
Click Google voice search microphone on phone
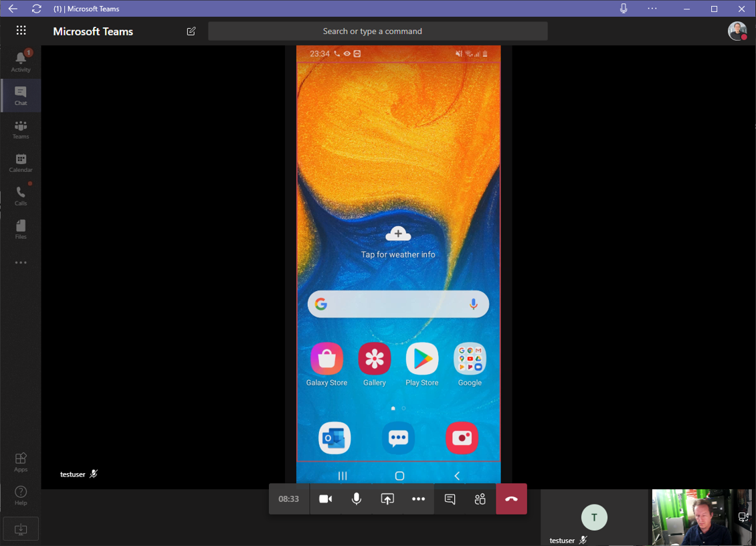[474, 304]
